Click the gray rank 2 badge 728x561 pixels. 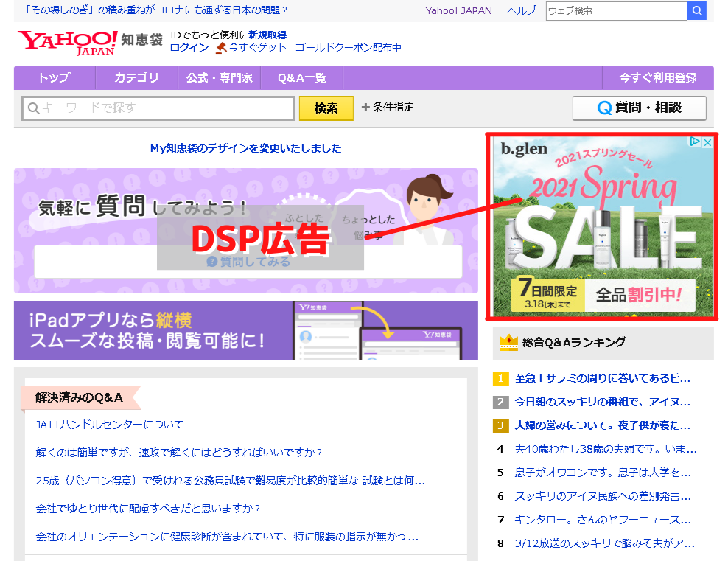pos(500,402)
